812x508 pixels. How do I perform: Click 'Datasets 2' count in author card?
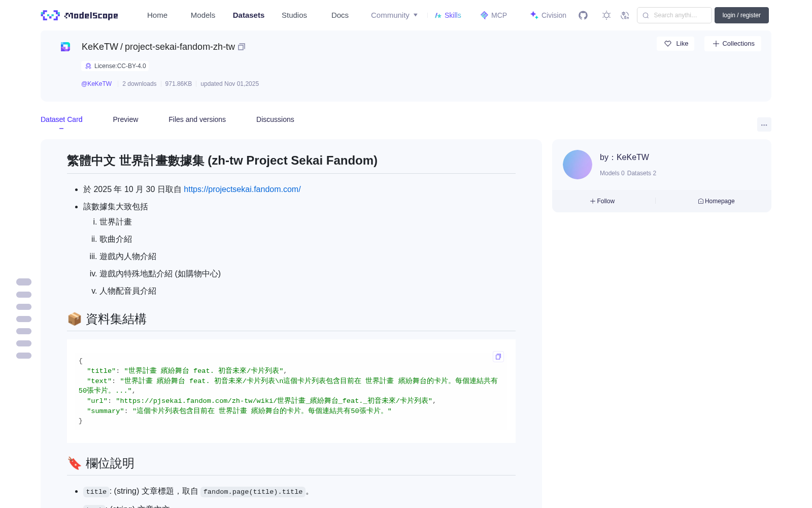(x=641, y=173)
